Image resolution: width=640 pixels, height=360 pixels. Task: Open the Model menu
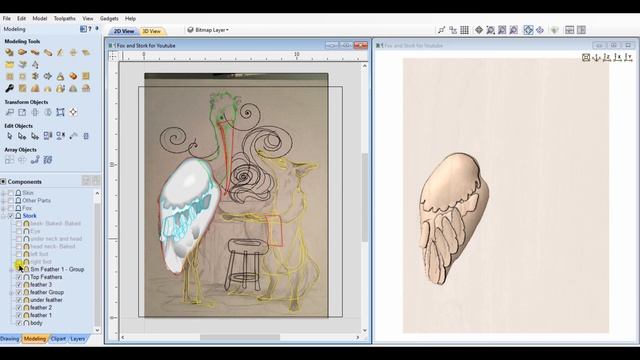pos(40,18)
